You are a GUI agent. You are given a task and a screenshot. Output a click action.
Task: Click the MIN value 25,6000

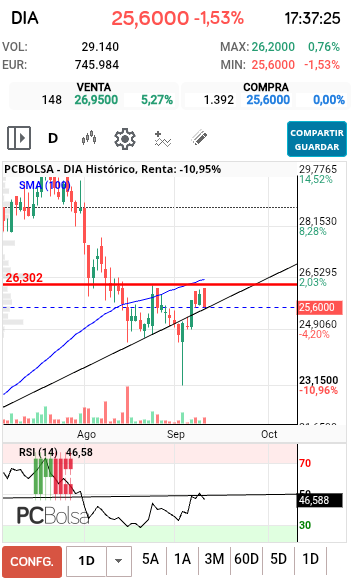pos(273,65)
